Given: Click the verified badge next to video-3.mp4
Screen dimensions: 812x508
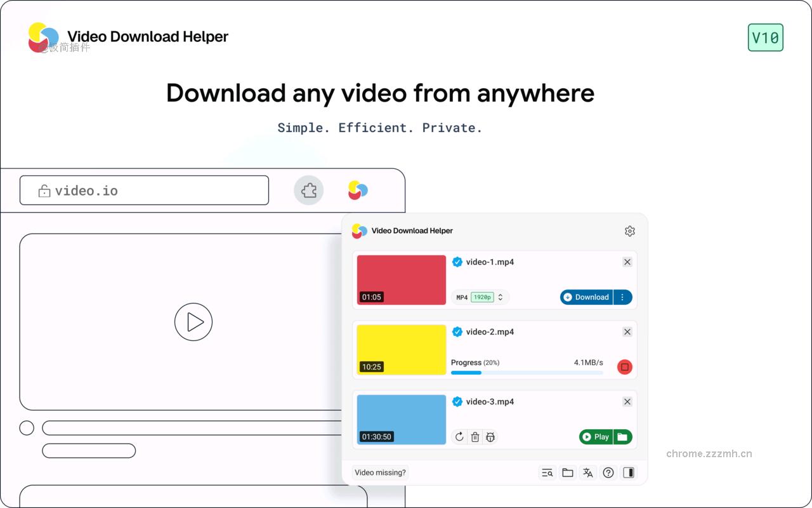Looking at the screenshot, I should 457,401.
